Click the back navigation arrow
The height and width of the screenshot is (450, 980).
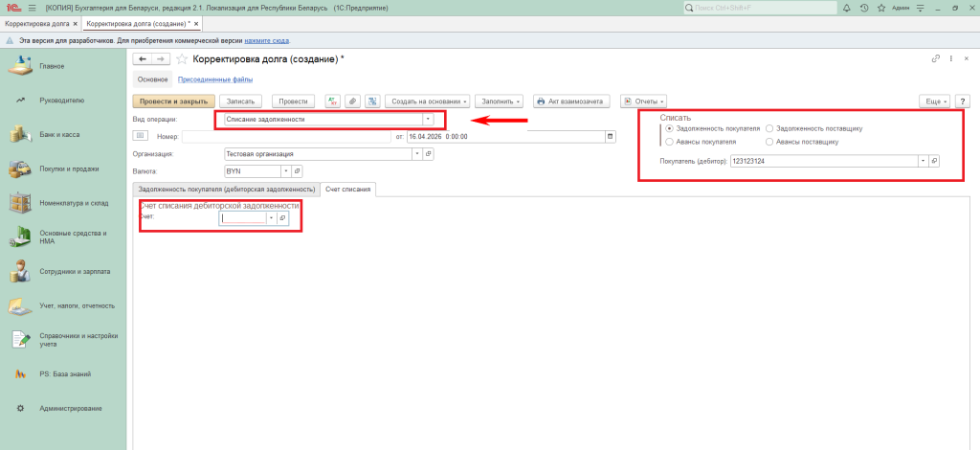[x=140, y=59]
